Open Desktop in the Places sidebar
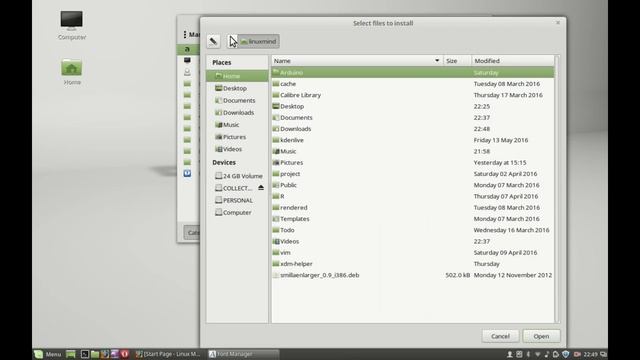Viewport: 640px width, 360px height. 237,88
